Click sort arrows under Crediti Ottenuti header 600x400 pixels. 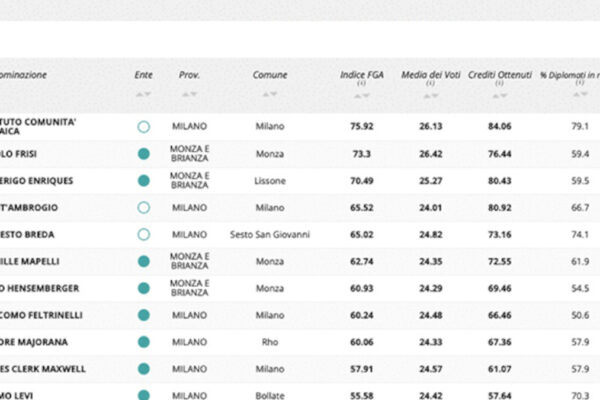(x=499, y=95)
